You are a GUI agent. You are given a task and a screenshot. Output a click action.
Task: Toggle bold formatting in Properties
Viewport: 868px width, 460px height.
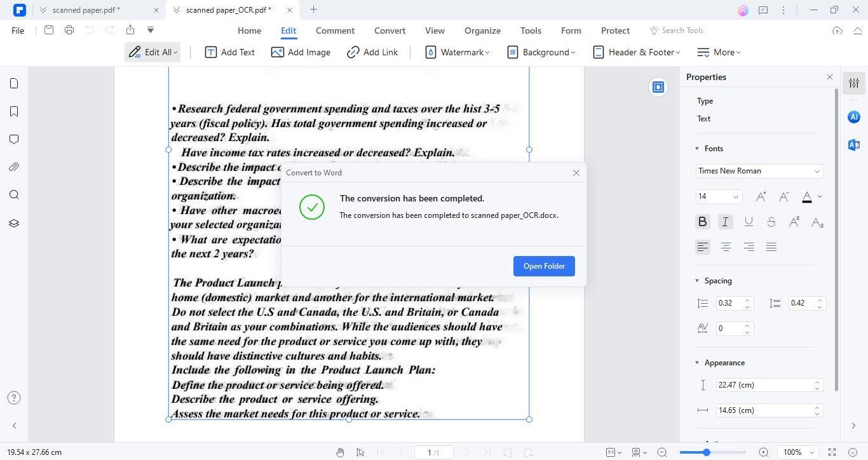click(702, 221)
